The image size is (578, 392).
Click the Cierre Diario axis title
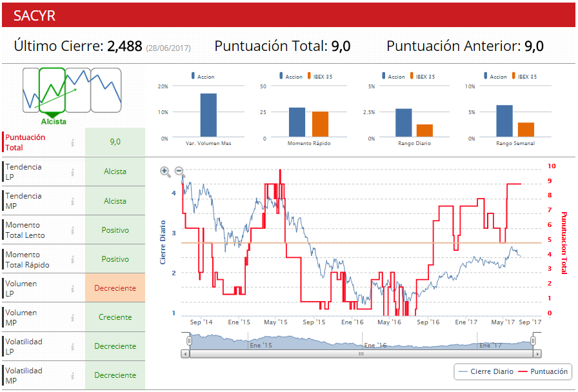tap(163, 242)
